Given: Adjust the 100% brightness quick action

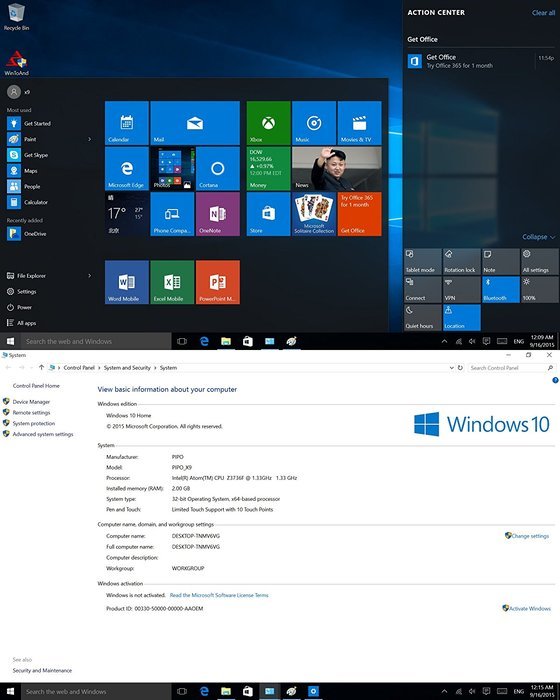Looking at the screenshot, I should [x=539, y=289].
